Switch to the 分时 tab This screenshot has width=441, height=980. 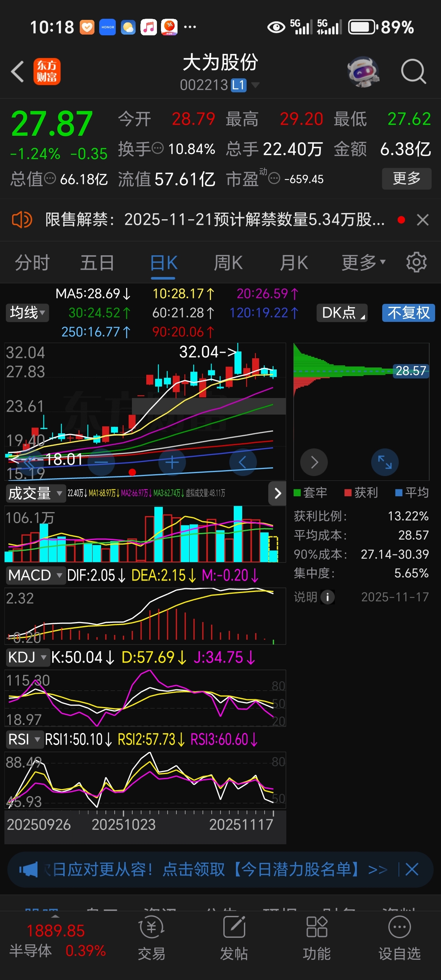[x=32, y=262]
